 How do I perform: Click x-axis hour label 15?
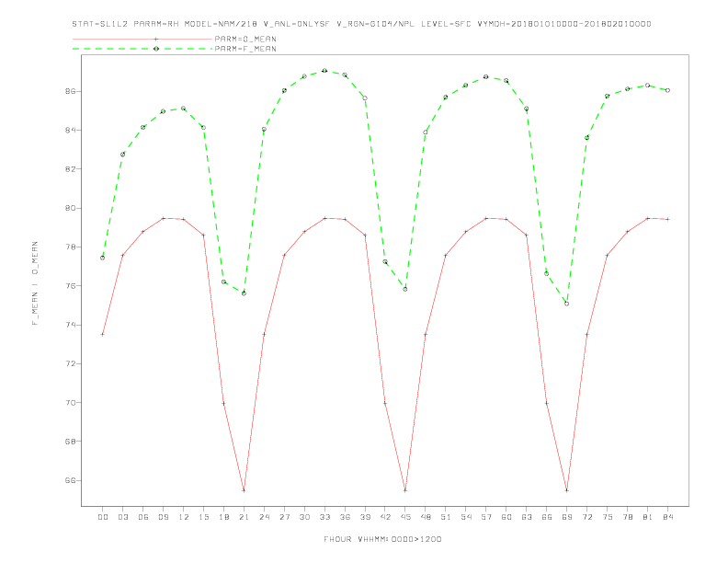tap(204, 517)
